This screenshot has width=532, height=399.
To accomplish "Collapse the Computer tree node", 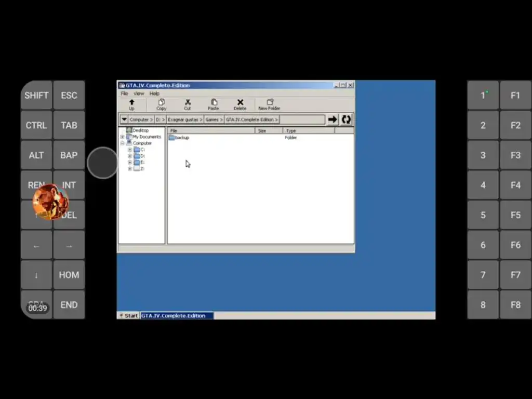I will coord(123,143).
